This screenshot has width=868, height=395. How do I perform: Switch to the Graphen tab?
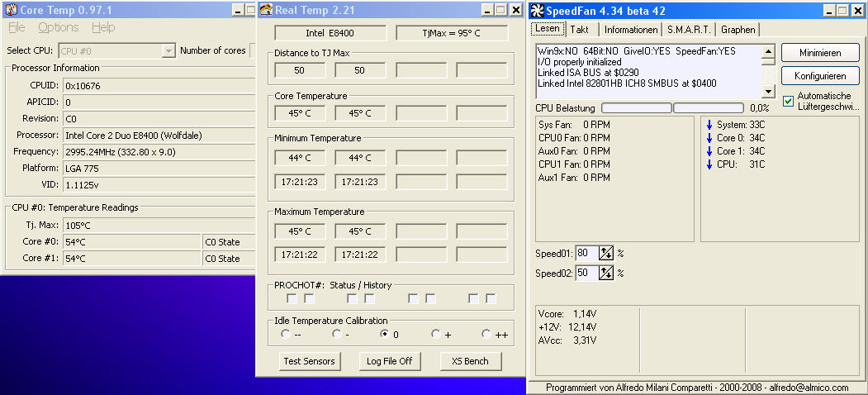click(x=738, y=30)
